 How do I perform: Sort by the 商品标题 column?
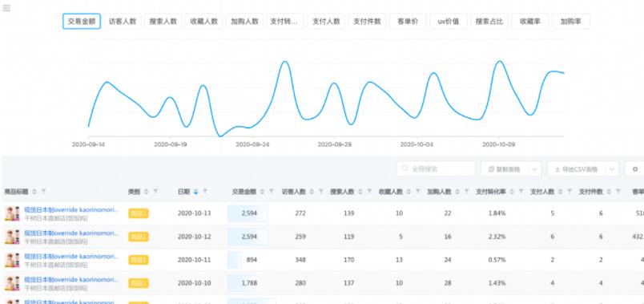click(x=34, y=192)
